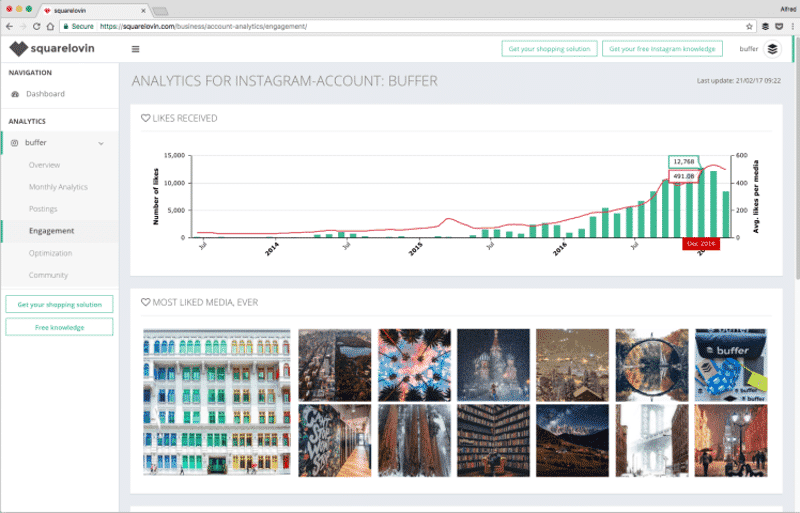Open the snowy village night photo

572,365
